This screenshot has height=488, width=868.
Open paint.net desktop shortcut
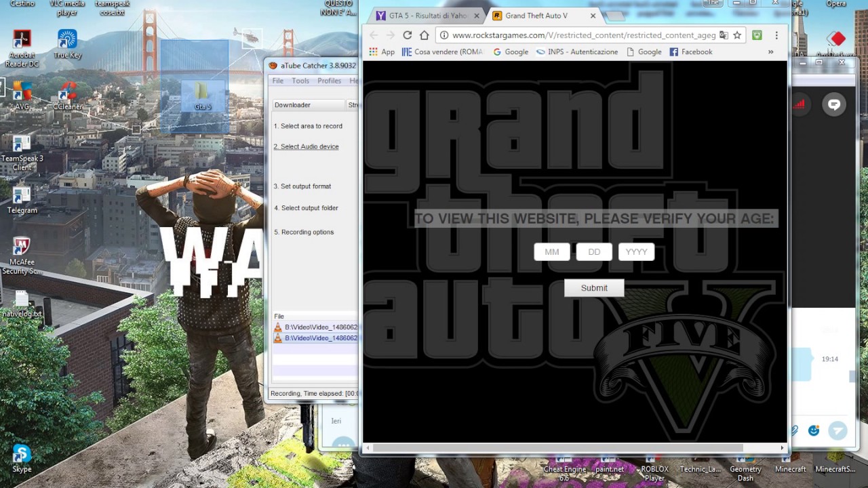pos(610,466)
